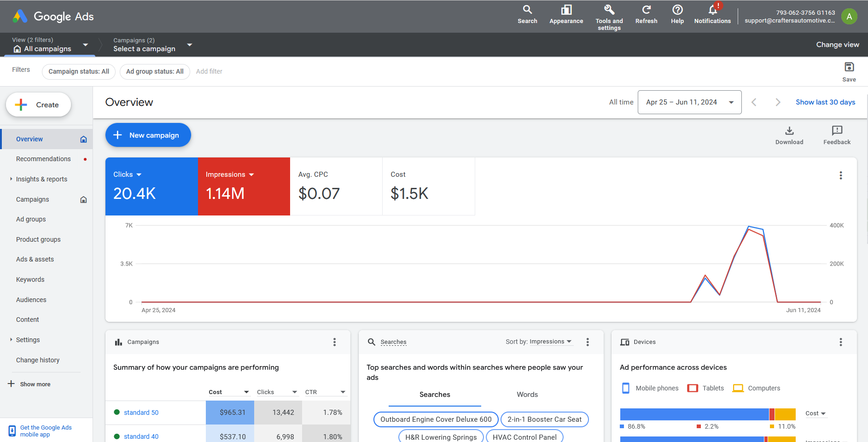The image size is (868, 442).
Task: Open the Searches card three-dot menu
Action: pyautogui.click(x=587, y=342)
